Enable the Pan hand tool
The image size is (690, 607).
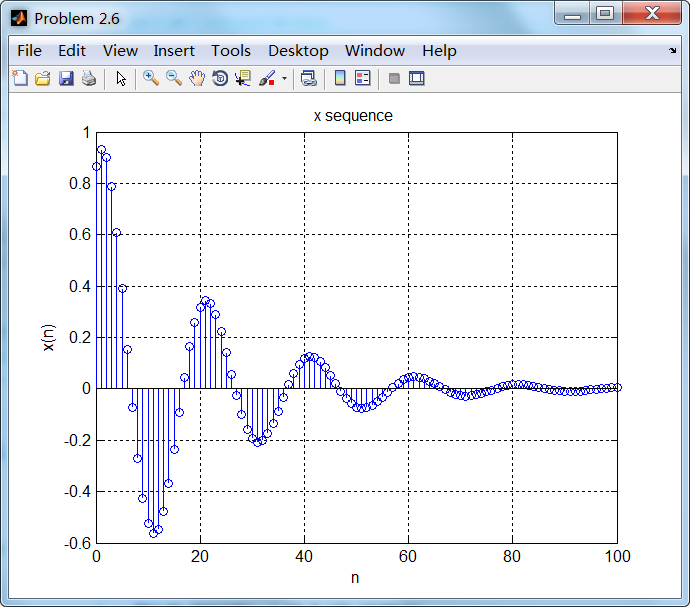pos(197,78)
